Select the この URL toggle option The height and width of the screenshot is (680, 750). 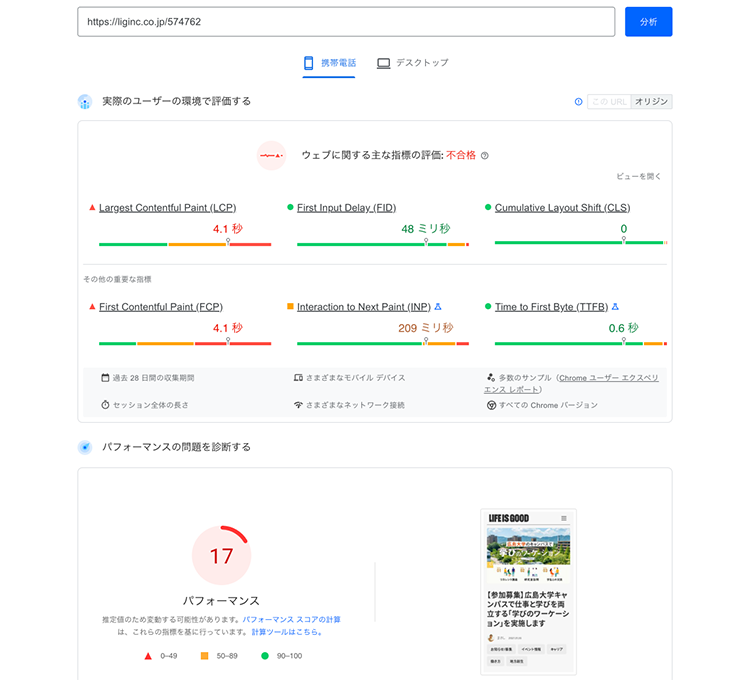pos(609,101)
